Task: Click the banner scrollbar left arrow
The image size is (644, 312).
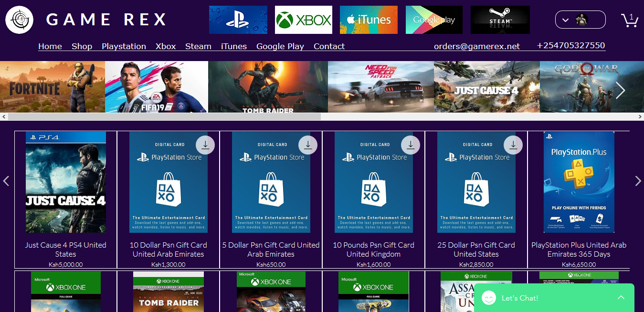Action: (4, 116)
